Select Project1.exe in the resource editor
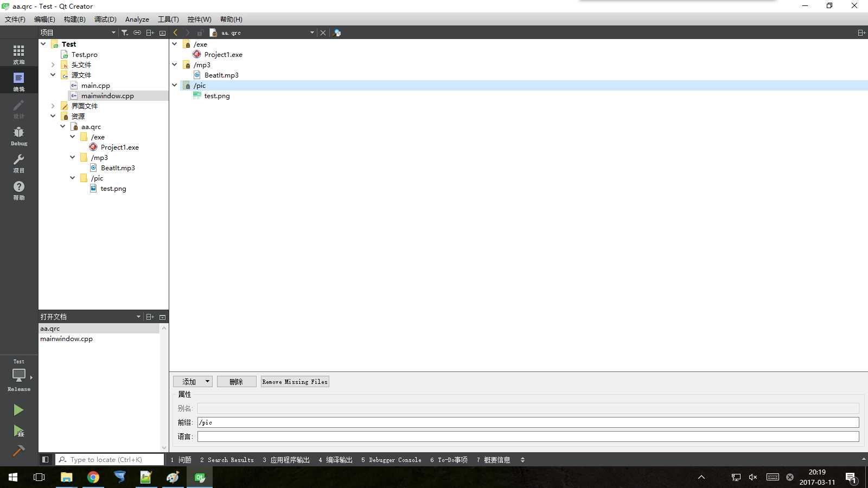Screen dimensions: 868x488 click(223, 54)
